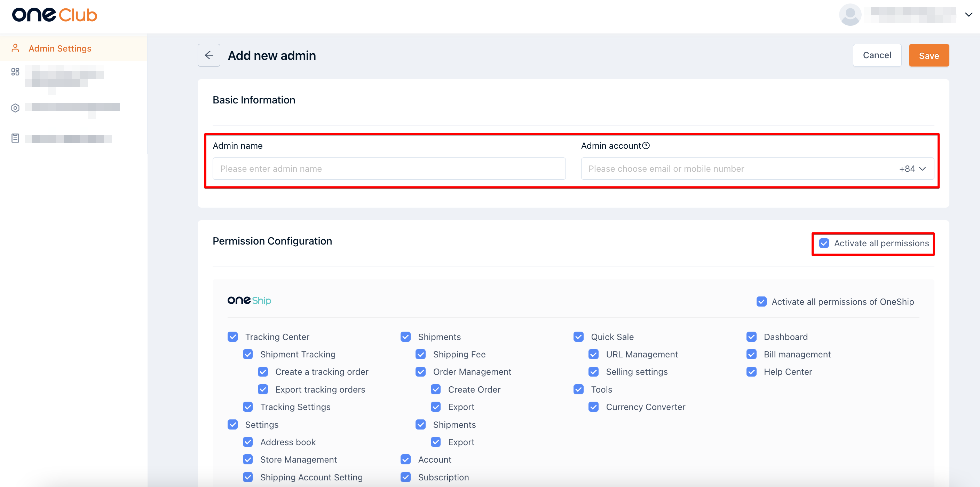The image size is (980, 487).
Task: Toggle nested Shipments checkbox under Order Management
Action: pyautogui.click(x=420, y=424)
